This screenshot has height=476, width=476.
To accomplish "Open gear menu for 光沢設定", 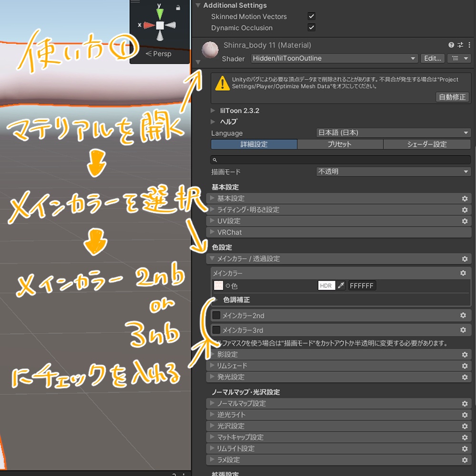I will click(465, 426).
